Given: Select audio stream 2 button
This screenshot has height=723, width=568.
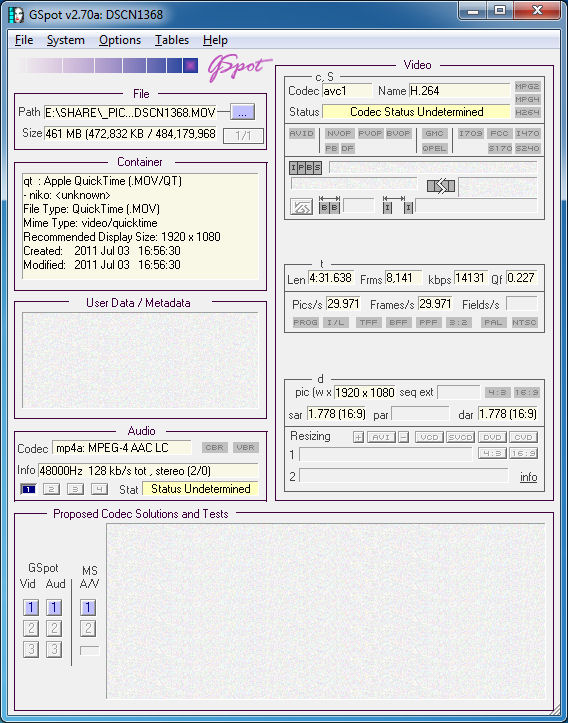Looking at the screenshot, I should (51, 489).
